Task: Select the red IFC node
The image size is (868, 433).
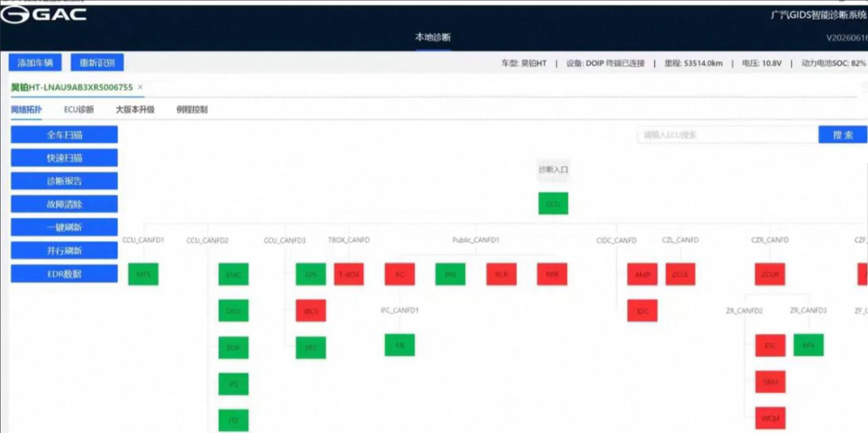Action: point(400,274)
